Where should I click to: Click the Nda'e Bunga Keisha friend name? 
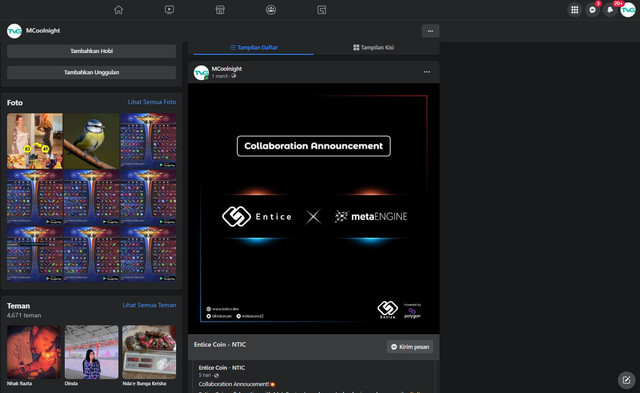click(x=144, y=384)
